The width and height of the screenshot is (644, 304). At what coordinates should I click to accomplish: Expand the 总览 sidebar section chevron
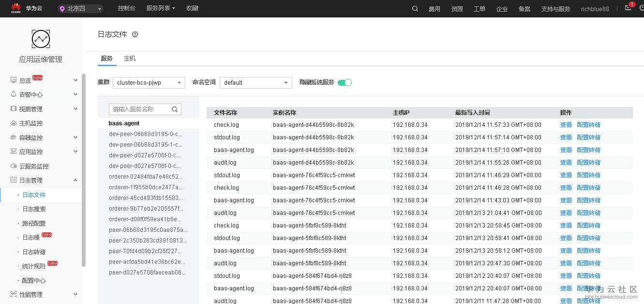point(75,80)
